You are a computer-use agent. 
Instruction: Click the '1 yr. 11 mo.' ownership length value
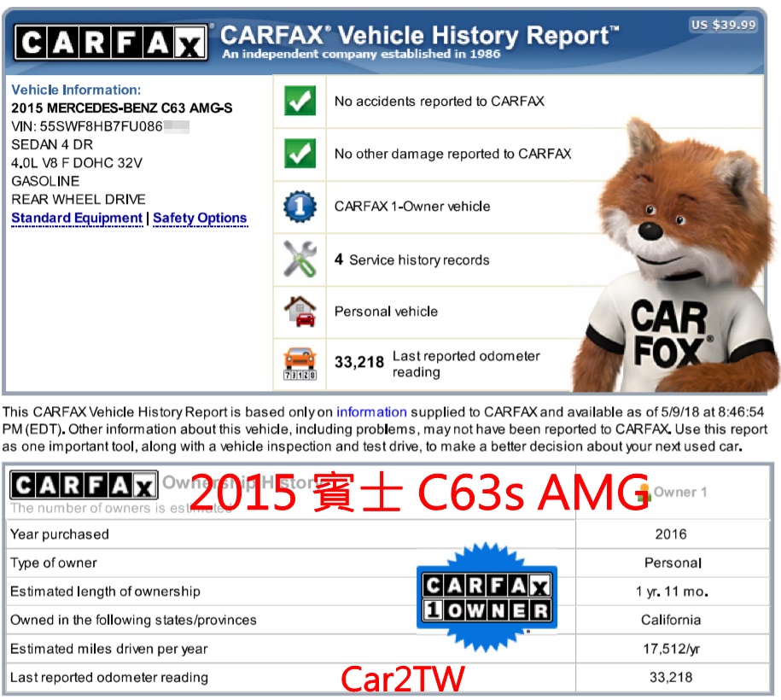click(672, 592)
